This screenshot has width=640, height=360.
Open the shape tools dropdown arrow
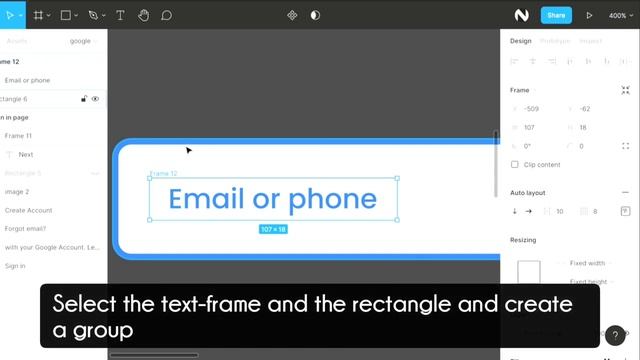pos(76,16)
